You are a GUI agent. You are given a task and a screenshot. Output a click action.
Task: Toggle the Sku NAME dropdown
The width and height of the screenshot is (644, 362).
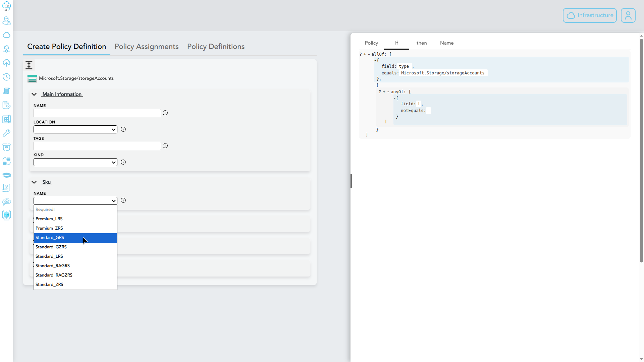point(75,201)
